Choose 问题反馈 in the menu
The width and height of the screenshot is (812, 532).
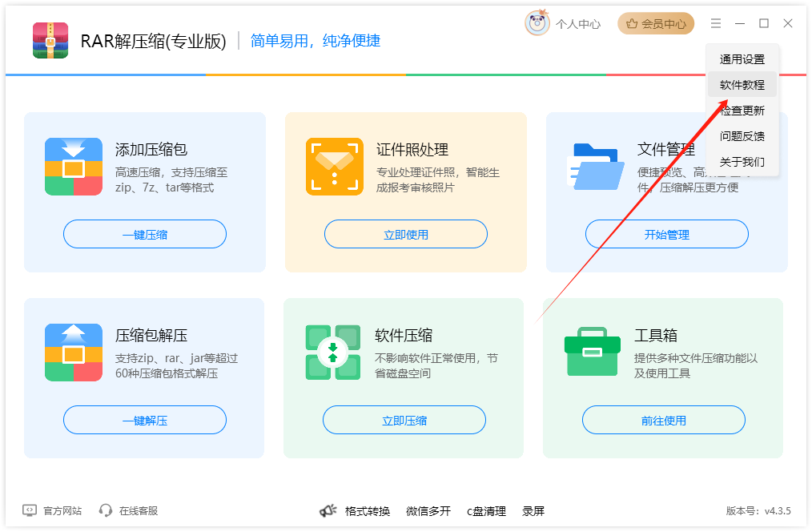coord(742,136)
